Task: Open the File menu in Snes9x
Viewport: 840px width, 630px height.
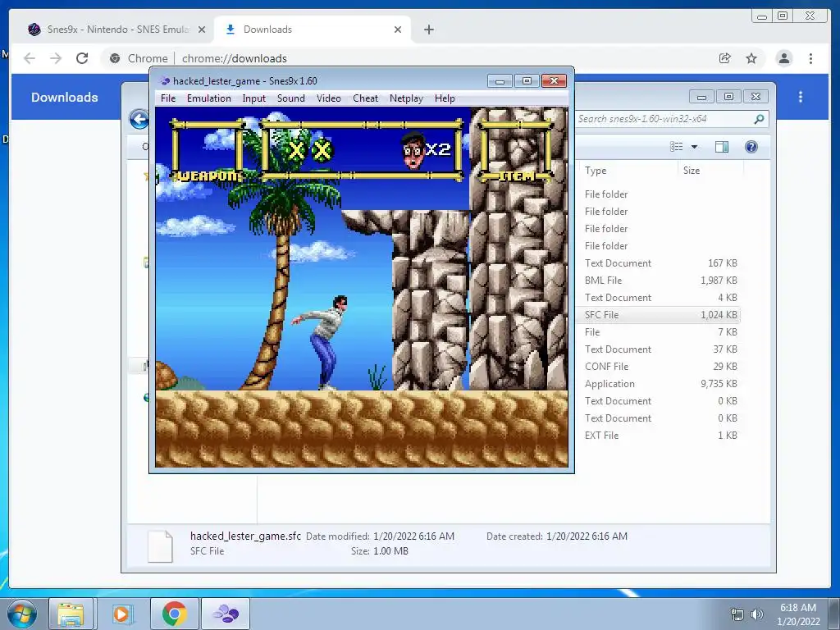Action: tap(167, 98)
